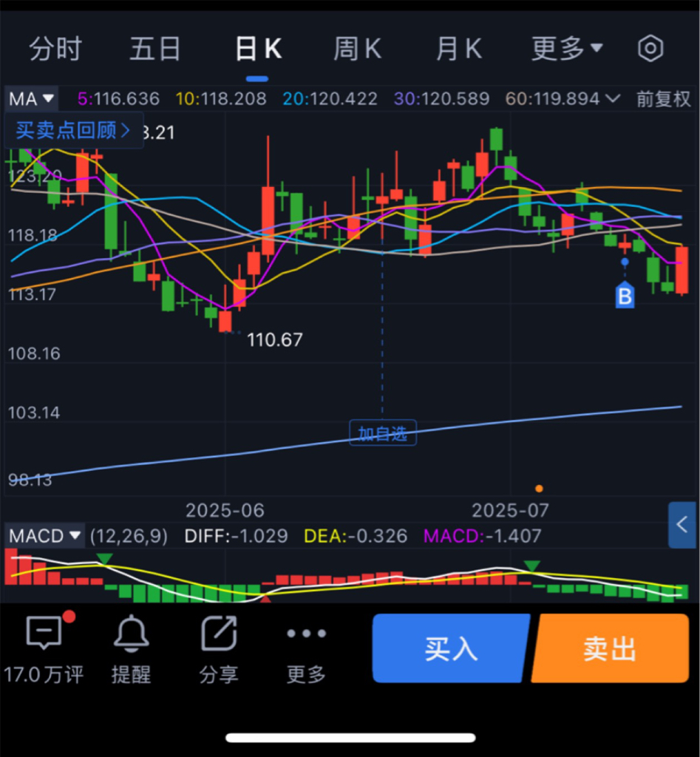The width and height of the screenshot is (700, 757).
Task: Tap the blue 买入 buy button
Action: click(451, 648)
